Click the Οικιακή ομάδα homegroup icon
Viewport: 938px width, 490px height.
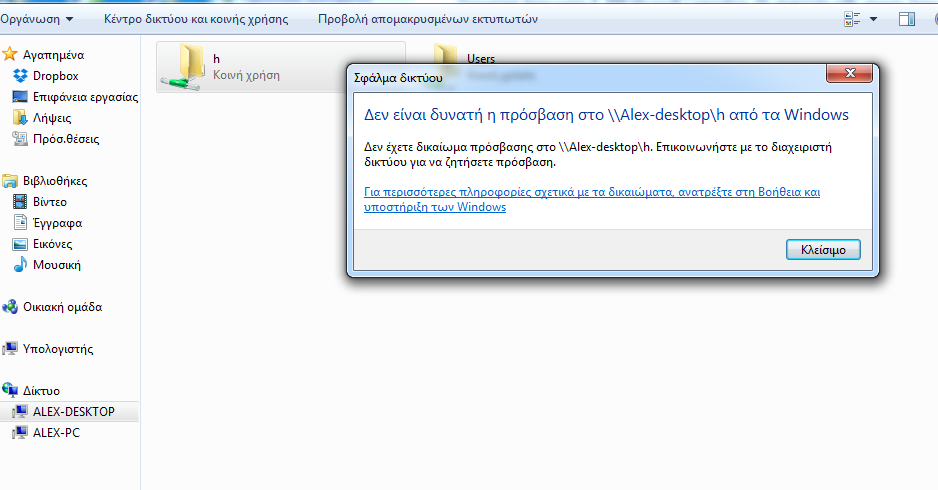(x=10, y=307)
